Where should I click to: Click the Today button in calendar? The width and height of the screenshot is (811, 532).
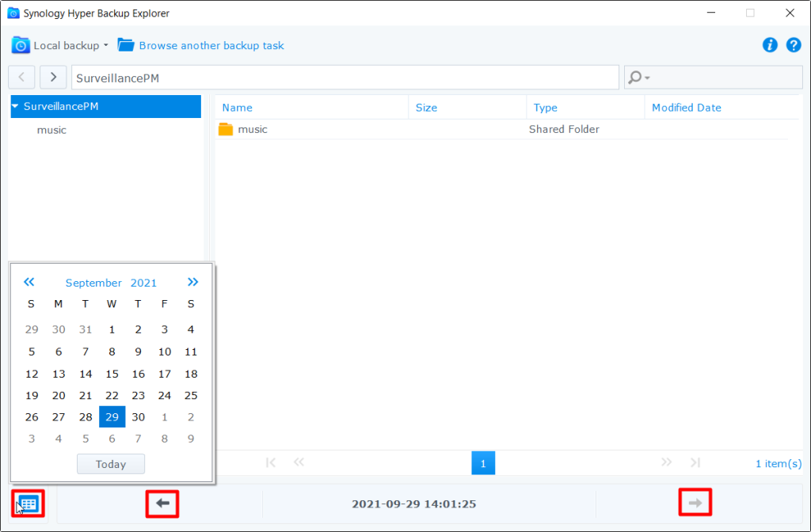tap(111, 464)
